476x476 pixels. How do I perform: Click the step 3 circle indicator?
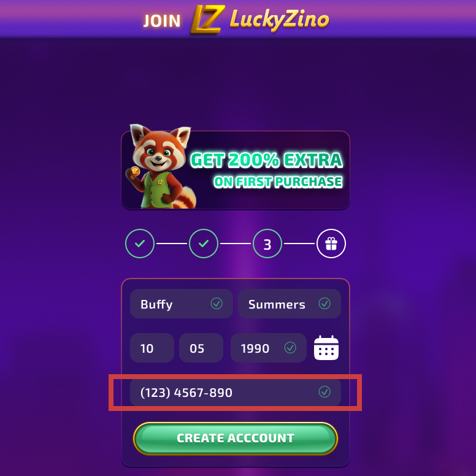[x=267, y=244]
